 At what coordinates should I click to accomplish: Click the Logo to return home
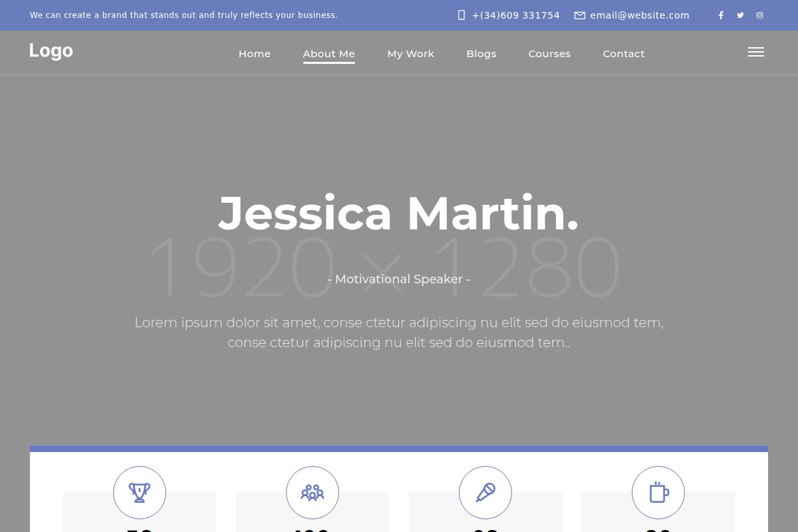[51, 51]
